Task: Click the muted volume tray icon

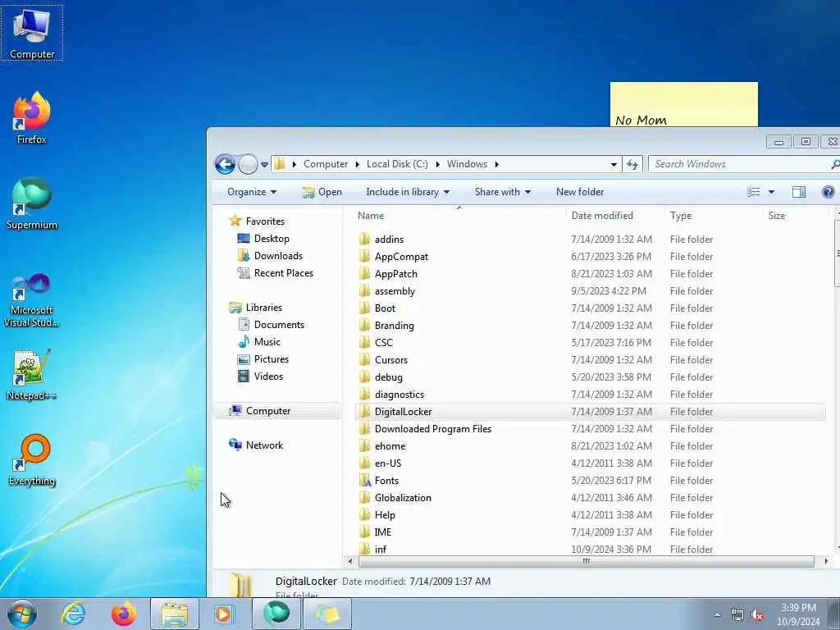Action: (x=757, y=615)
